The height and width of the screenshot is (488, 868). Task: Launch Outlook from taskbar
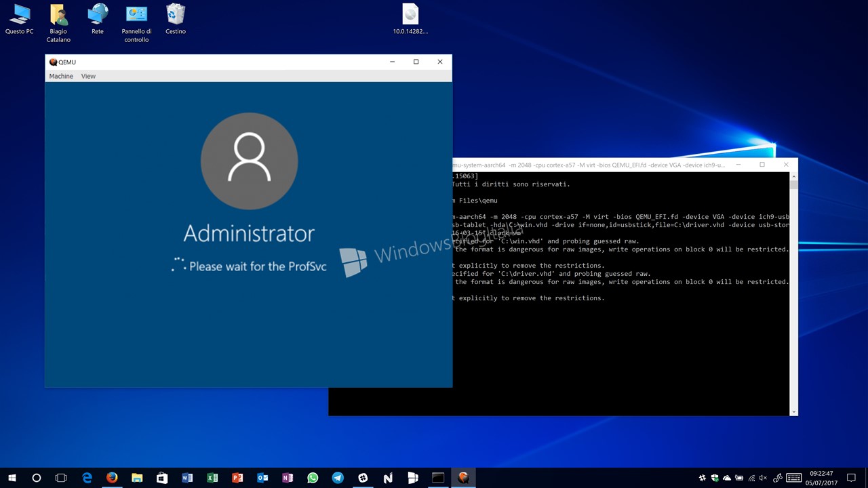point(262,478)
